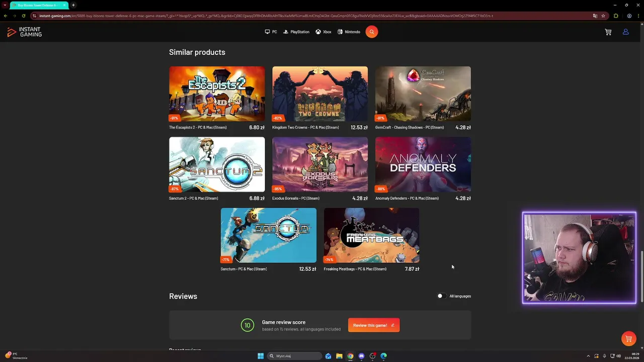This screenshot has height=362, width=644.
Task: Click the Windows taskbar Wyszukaj search box
Action: click(295, 356)
